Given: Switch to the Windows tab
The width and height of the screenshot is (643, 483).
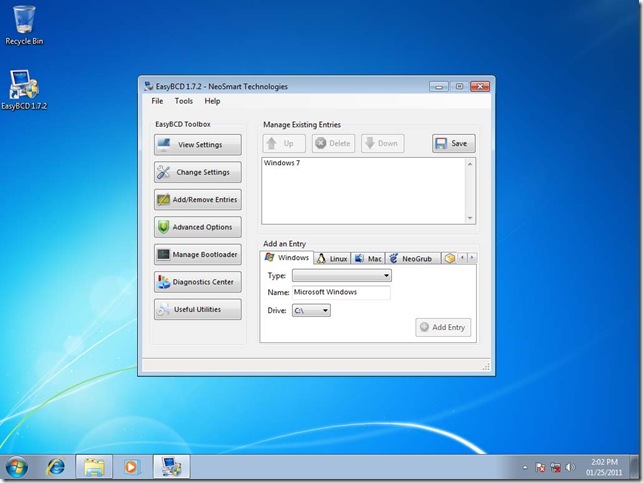Looking at the screenshot, I should (x=287, y=257).
